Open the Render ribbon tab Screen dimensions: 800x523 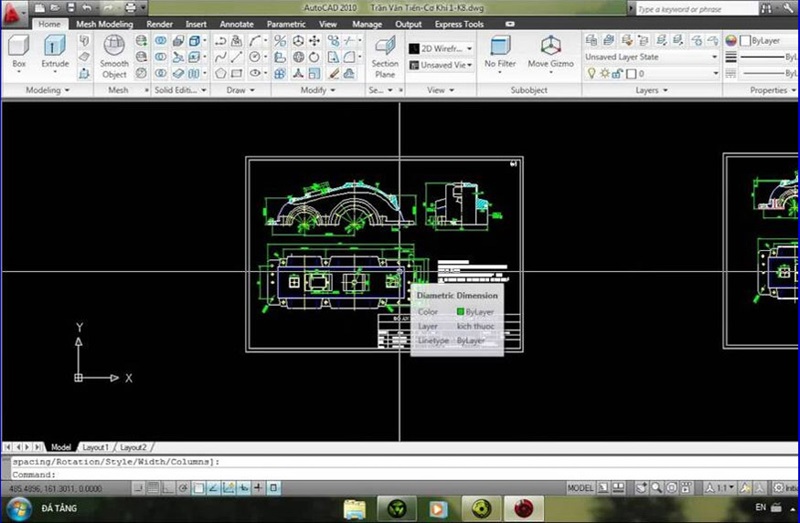click(x=159, y=24)
